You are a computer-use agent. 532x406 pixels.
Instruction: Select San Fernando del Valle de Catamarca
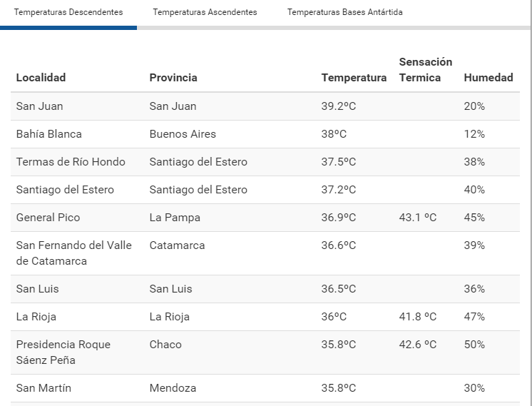(x=73, y=253)
